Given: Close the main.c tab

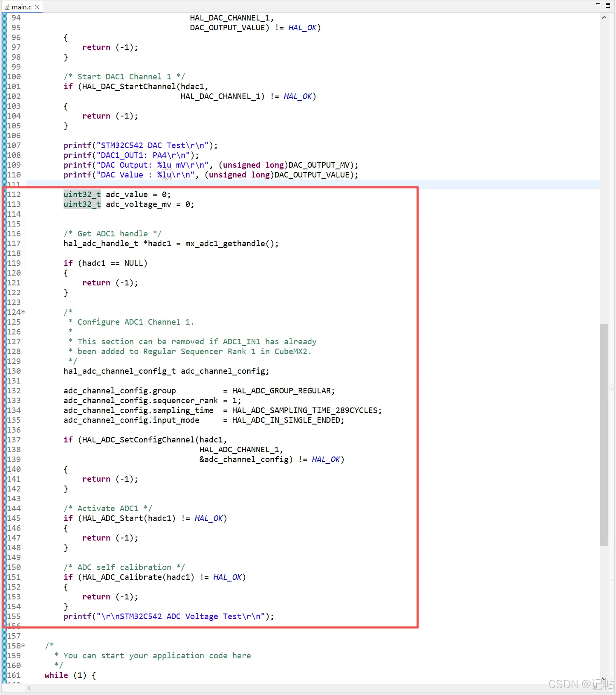Looking at the screenshot, I should pyautogui.click(x=38, y=7).
